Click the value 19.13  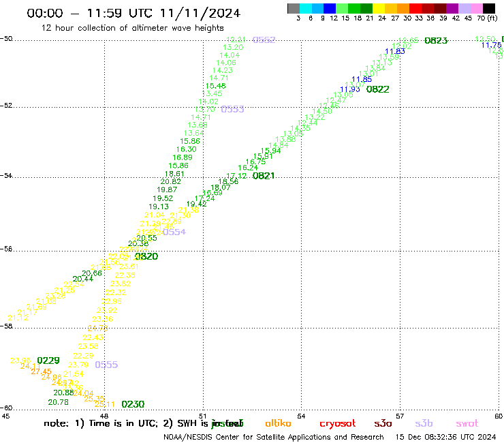159,207
